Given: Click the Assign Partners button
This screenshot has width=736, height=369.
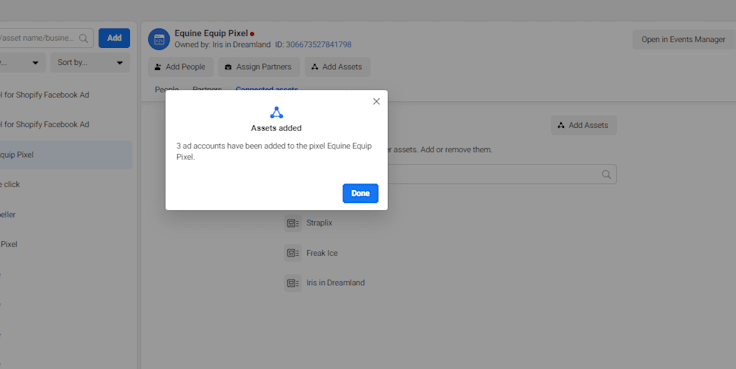Looking at the screenshot, I should (x=259, y=67).
